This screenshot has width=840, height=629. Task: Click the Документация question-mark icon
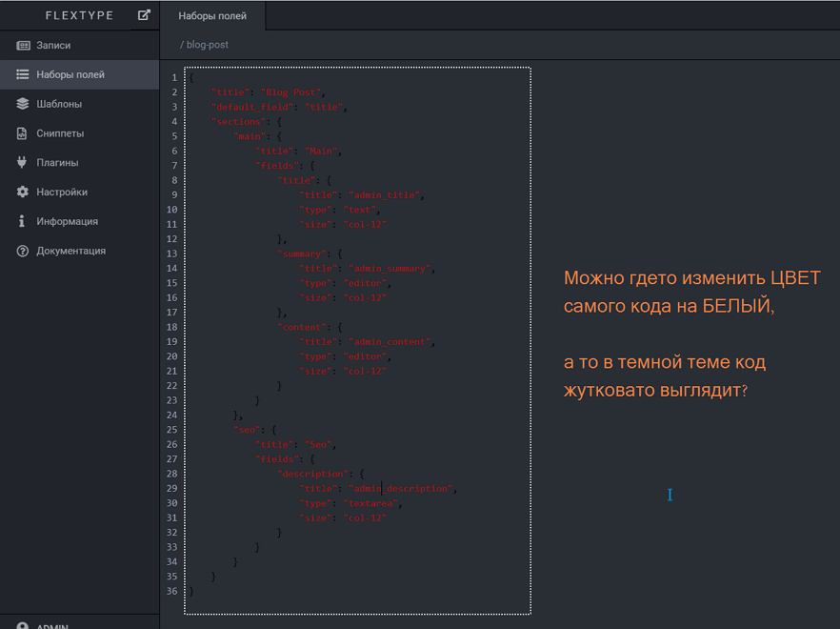tap(23, 251)
